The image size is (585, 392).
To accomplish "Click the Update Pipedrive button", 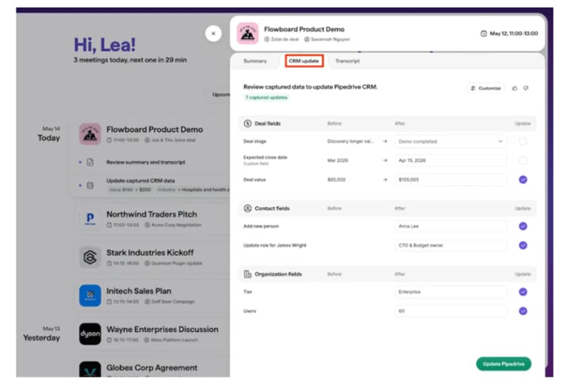I will 503,364.
